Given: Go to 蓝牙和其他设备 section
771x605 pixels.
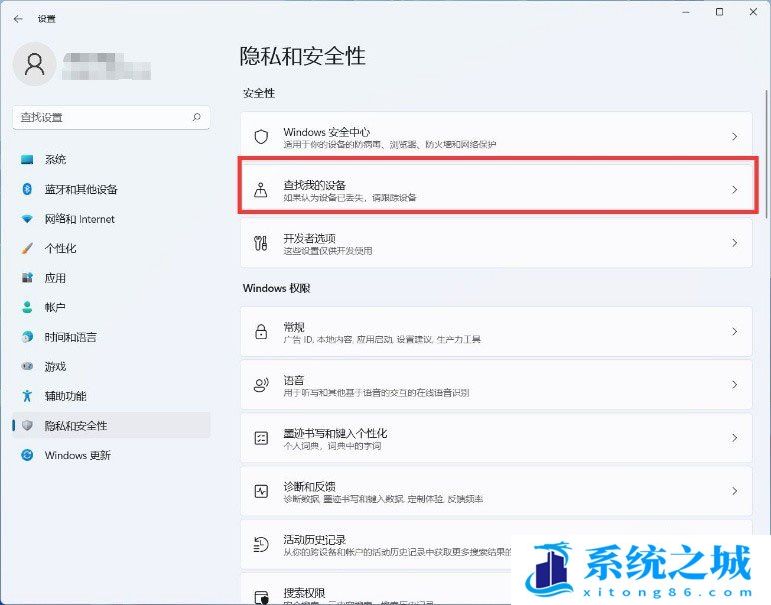Looking at the screenshot, I should (x=112, y=189).
